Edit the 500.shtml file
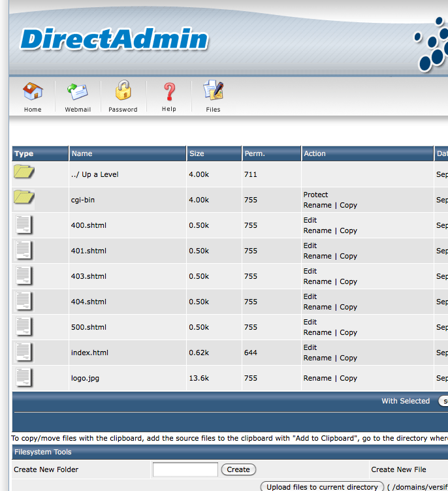448x491 pixels. [310, 322]
